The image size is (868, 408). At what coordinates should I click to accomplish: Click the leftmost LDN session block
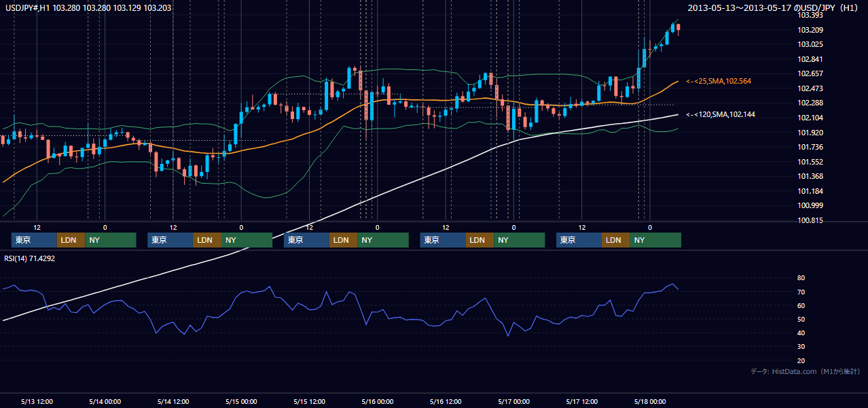[71, 240]
